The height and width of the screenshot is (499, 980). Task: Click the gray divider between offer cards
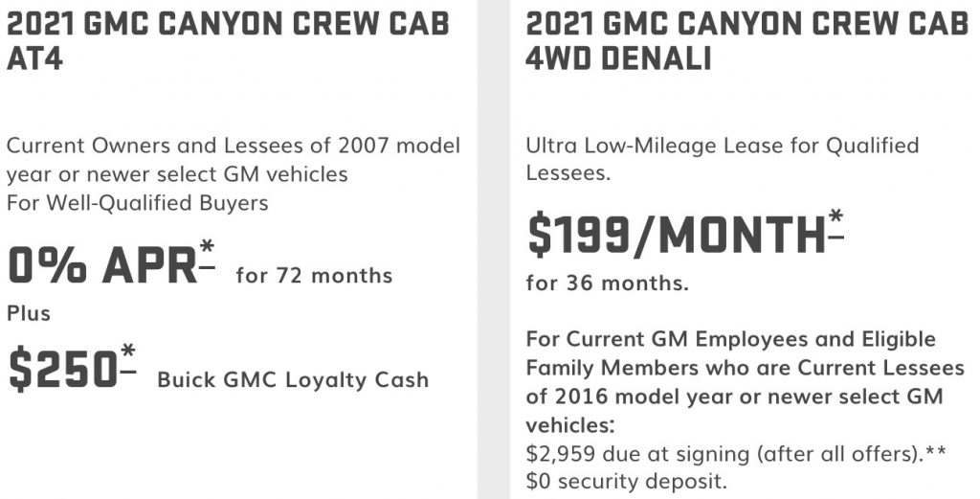[494, 249]
